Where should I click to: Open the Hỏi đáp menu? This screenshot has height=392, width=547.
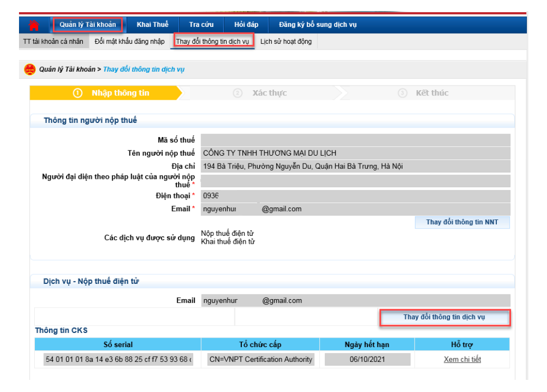[x=246, y=25]
